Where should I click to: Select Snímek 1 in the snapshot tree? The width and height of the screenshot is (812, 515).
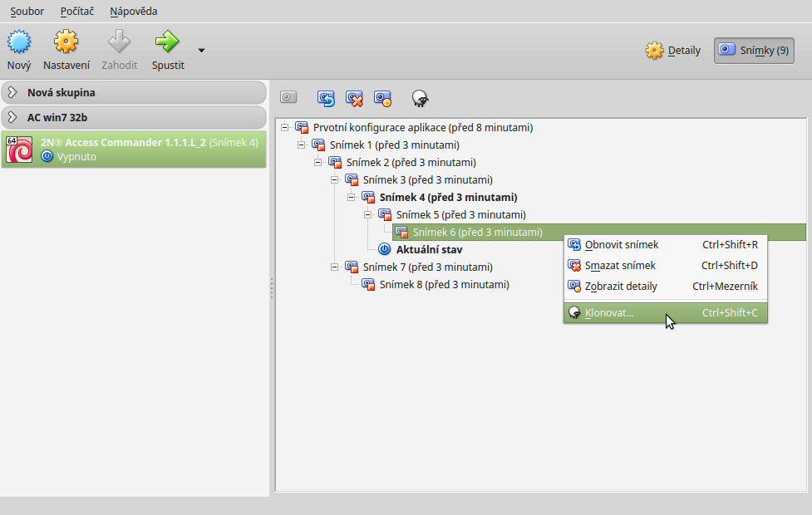click(394, 145)
